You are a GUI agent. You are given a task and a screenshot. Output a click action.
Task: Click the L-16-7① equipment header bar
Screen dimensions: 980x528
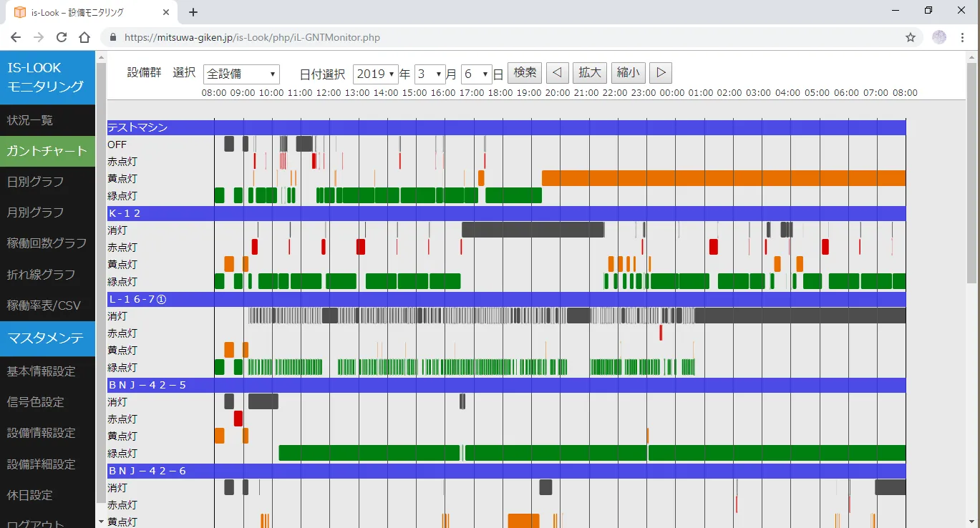click(506, 299)
